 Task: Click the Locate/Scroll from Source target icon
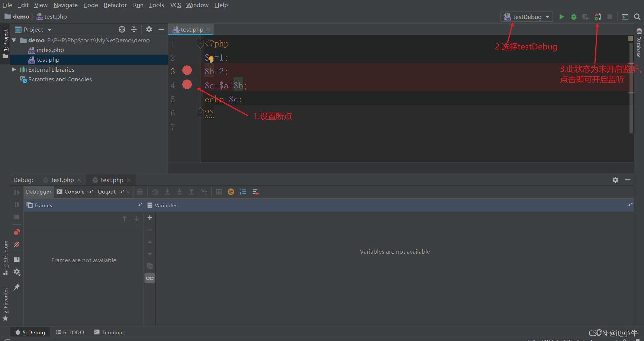tap(122, 29)
